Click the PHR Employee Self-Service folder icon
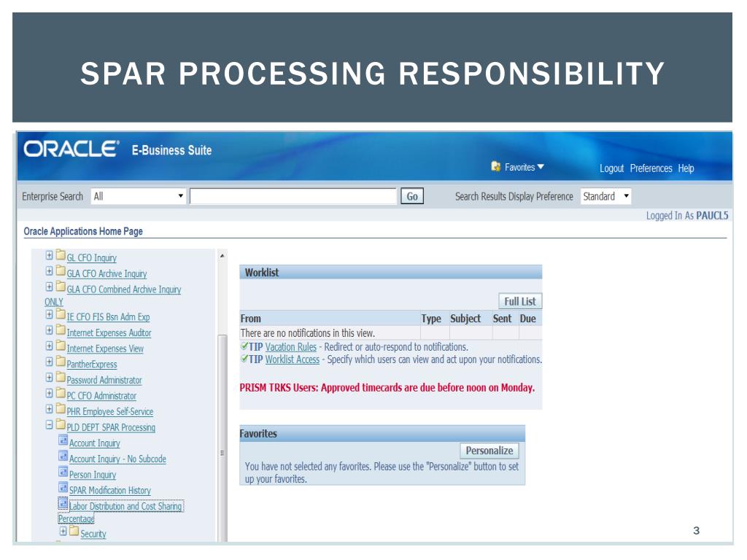This screenshot has height=560, width=747. tap(61, 408)
